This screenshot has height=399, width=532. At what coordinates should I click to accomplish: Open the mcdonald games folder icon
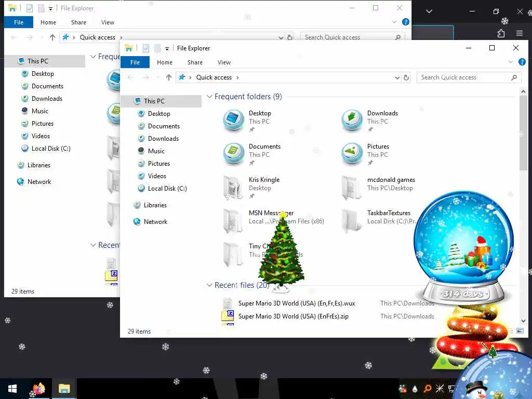point(352,187)
